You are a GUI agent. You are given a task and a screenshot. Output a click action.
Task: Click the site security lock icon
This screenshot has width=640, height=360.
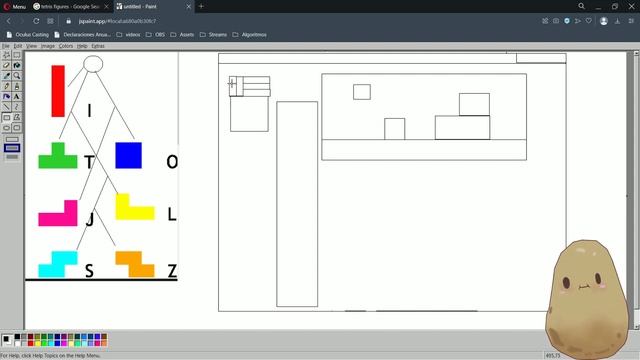tap(69, 21)
